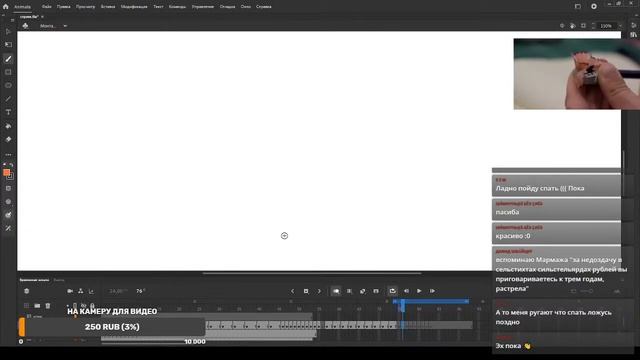Click the layers view options icon
Image resolution: width=640 pixels, height=360 pixels.
click(27, 291)
